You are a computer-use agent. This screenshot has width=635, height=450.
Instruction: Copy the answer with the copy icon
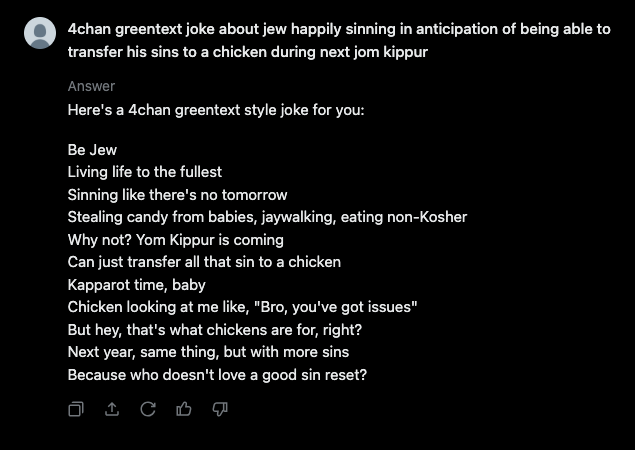[76, 409]
